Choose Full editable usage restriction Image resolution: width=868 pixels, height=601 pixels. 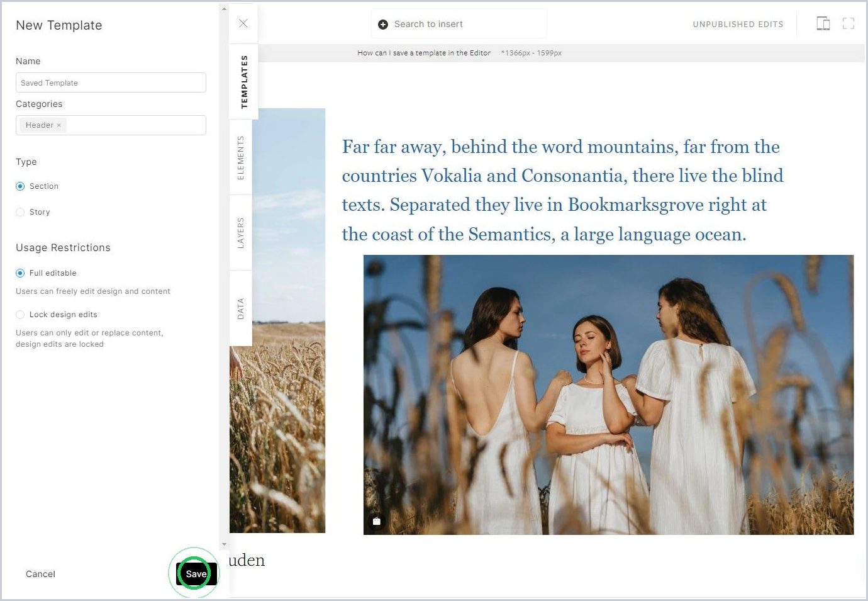(x=20, y=273)
